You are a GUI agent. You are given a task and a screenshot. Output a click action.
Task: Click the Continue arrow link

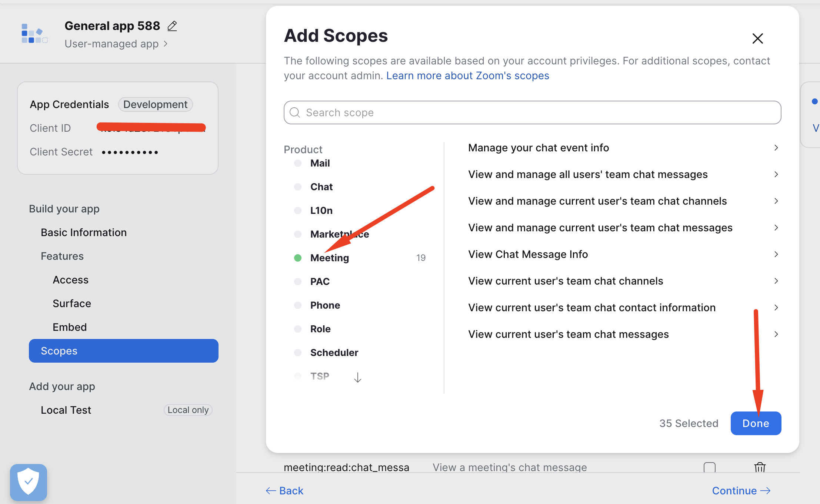click(x=741, y=491)
